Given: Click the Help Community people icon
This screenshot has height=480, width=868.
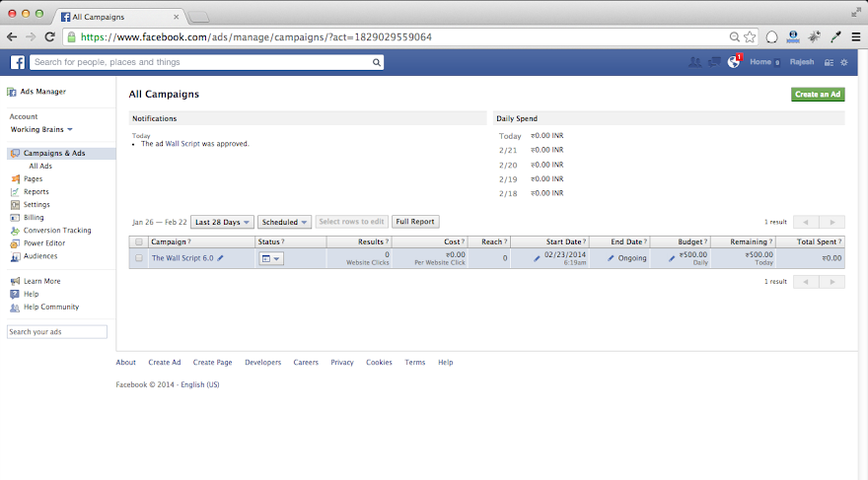Looking at the screenshot, I should 16,308.
